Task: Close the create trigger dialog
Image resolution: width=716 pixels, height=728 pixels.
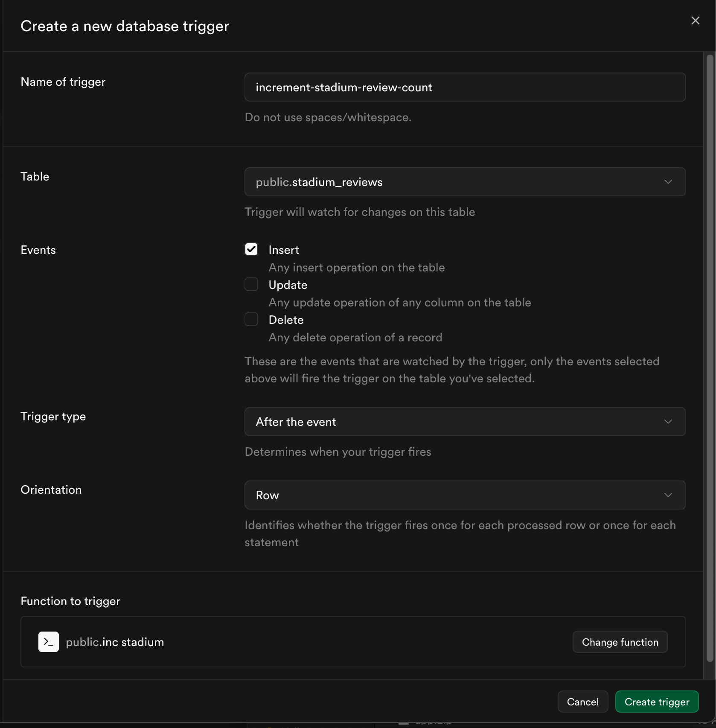Action: click(x=695, y=20)
